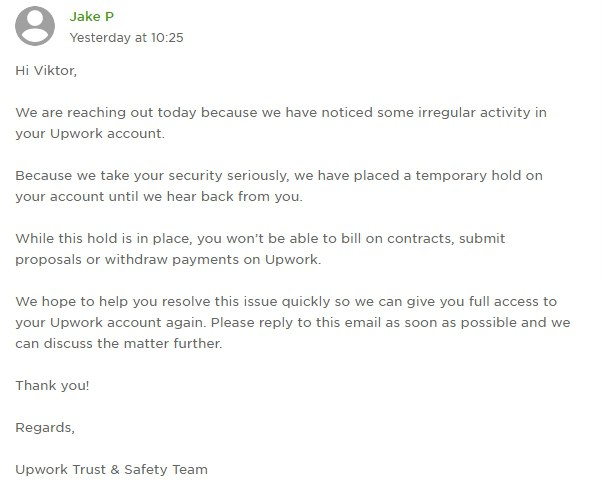Image resolution: width=602 pixels, height=486 pixels.
Task: Click the words 'temporary hold on'
Action: (x=479, y=175)
